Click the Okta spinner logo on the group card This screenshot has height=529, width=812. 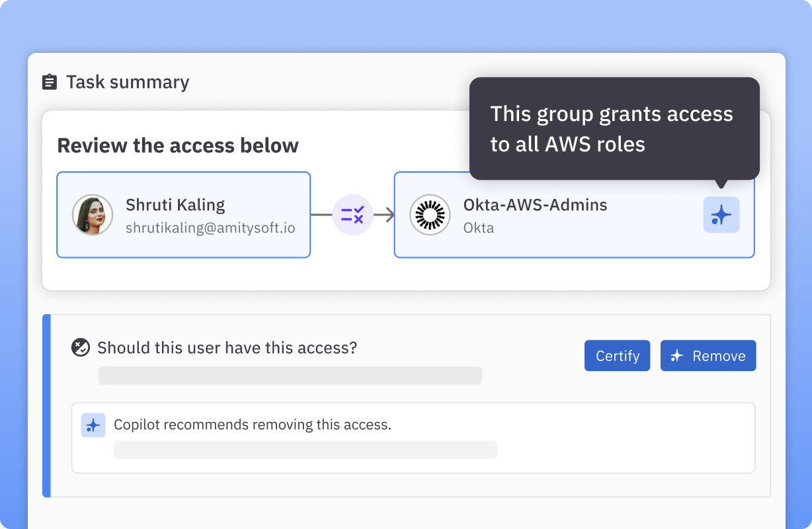pyautogui.click(x=430, y=214)
